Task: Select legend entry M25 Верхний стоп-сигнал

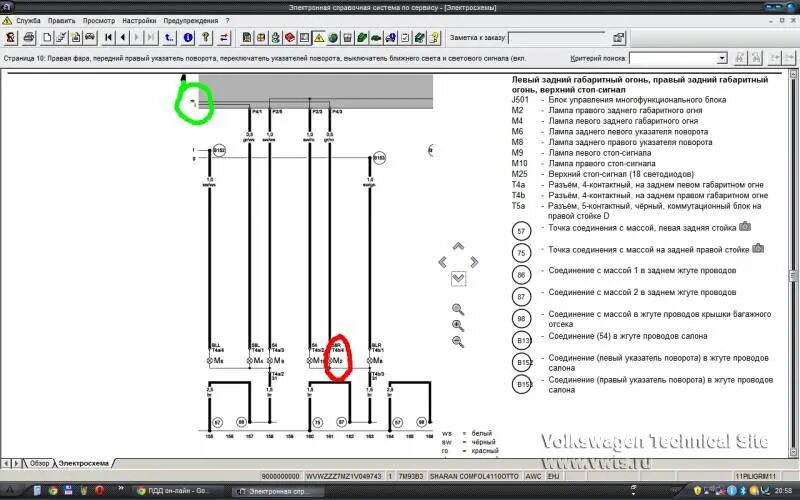Action: coord(603,174)
